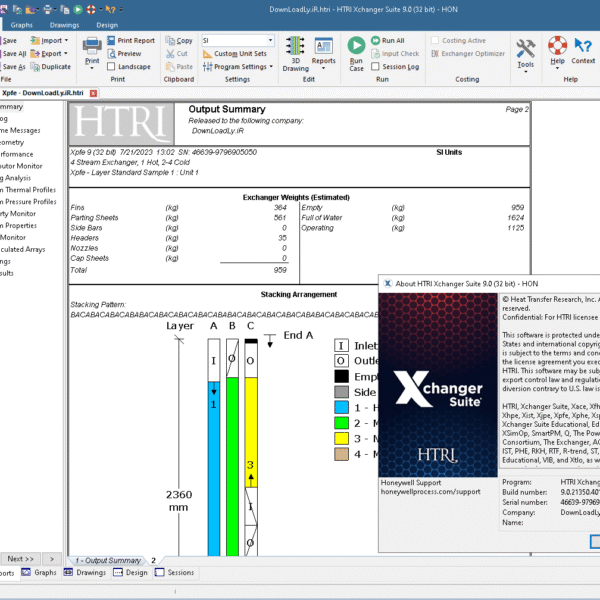Click the Save button in File group
600x600 pixels.
8,41
